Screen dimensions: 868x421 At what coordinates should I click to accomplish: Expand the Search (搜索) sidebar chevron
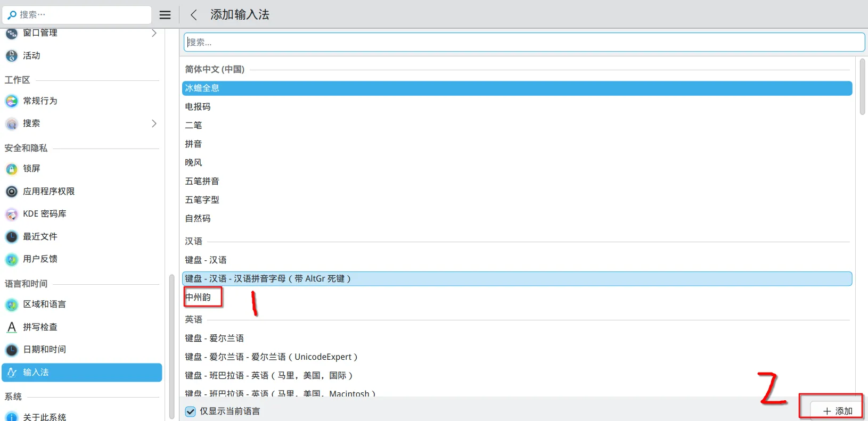tap(154, 123)
